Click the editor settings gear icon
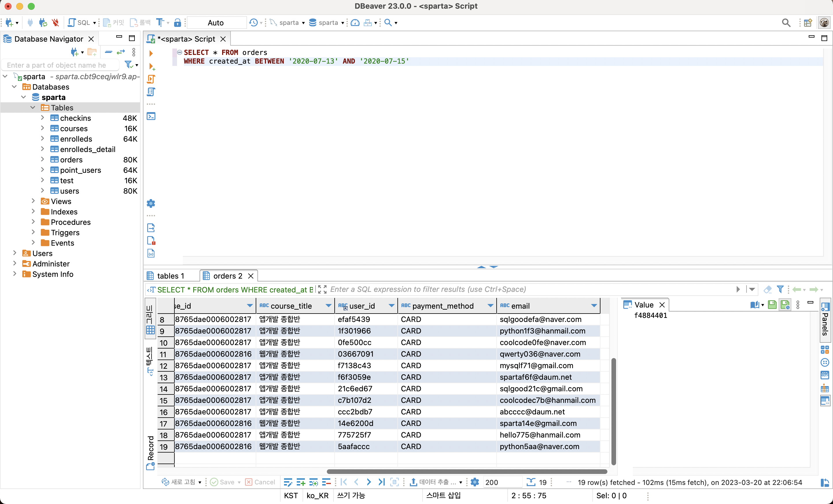The image size is (833, 504). click(151, 203)
